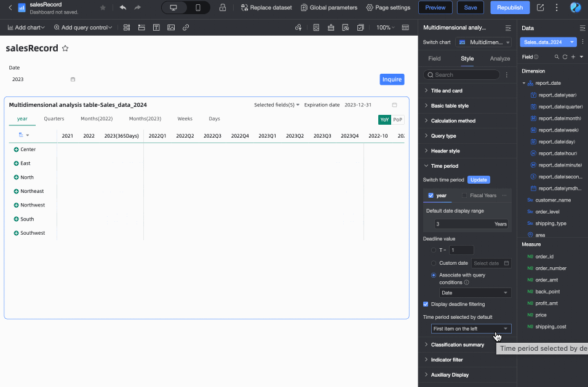The width and height of the screenshot is (588, 387).
Task: Switch to the Analyze tab
Action: [x=499, y=58]
